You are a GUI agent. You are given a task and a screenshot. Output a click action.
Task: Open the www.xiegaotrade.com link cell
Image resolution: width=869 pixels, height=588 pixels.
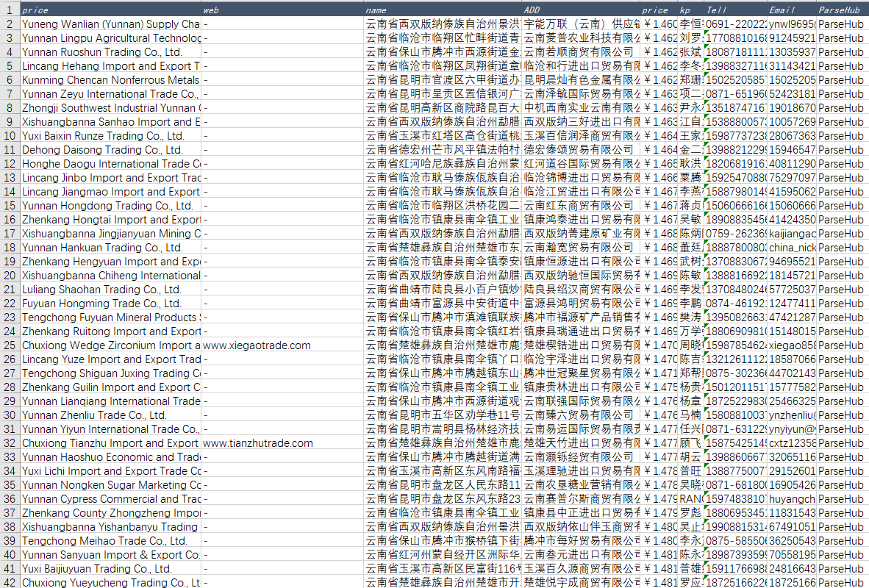point(257,345)
